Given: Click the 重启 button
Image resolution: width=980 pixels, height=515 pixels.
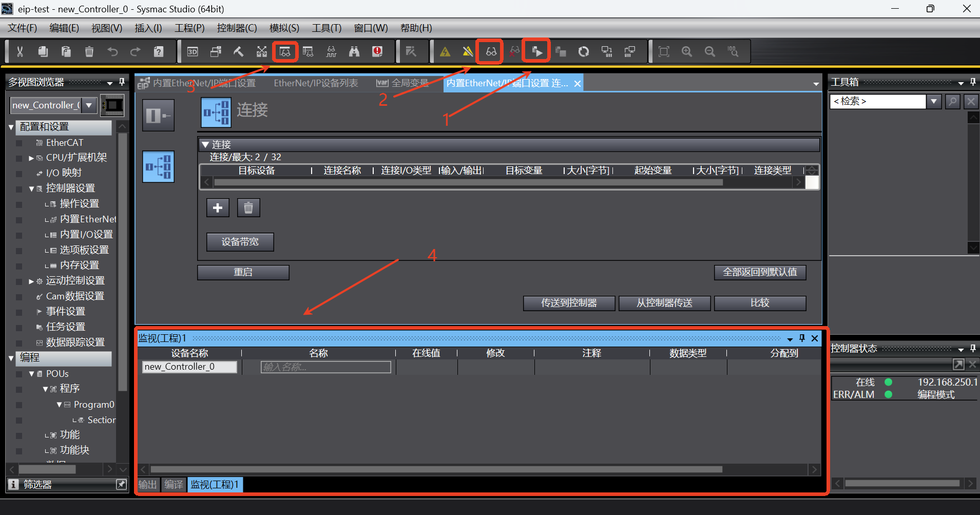Looking at the screenshot, I should 243,272.
